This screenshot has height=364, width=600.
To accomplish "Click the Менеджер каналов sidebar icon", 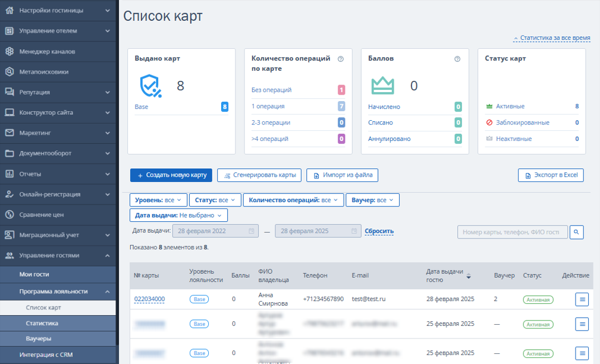I will [x=10, y=51].
